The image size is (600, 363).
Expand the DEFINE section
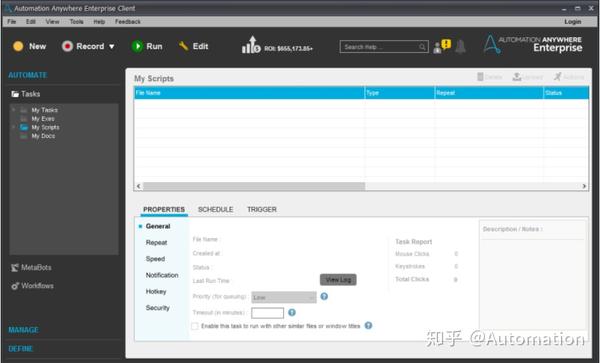[21, 349]
